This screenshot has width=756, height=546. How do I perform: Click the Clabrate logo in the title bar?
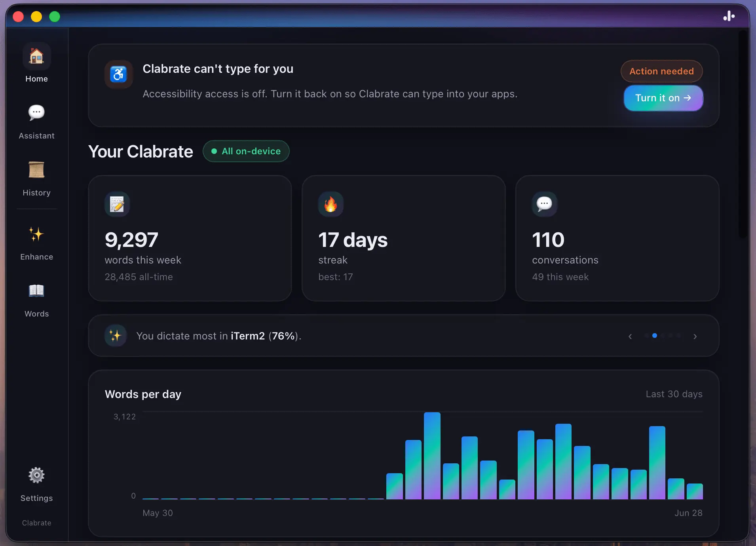[x=729, y=16]
